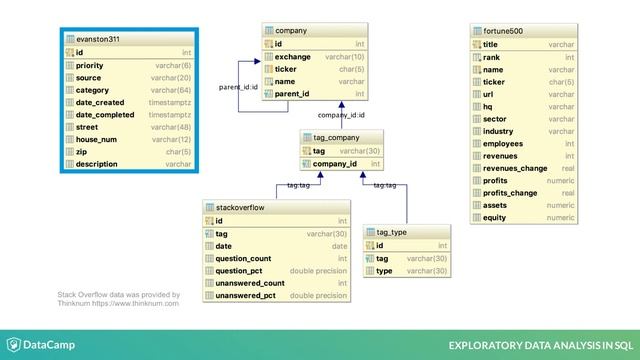Click the stackoverflow table header icon

(x=210, y=207)
